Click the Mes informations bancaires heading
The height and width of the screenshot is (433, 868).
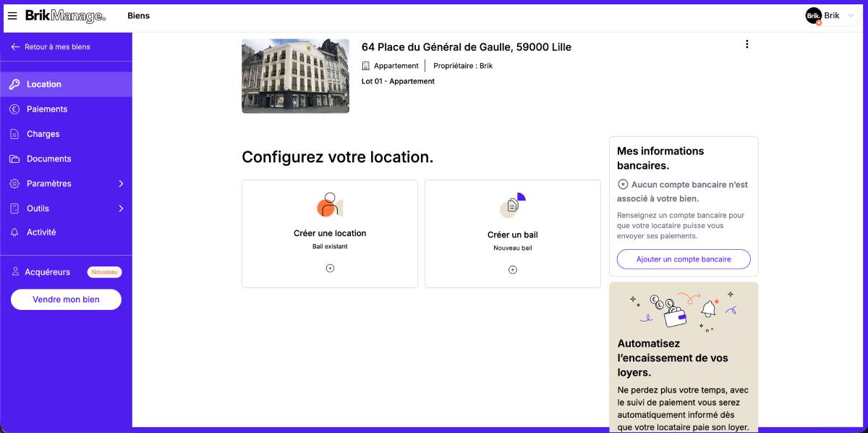click(x=660, y=158)
